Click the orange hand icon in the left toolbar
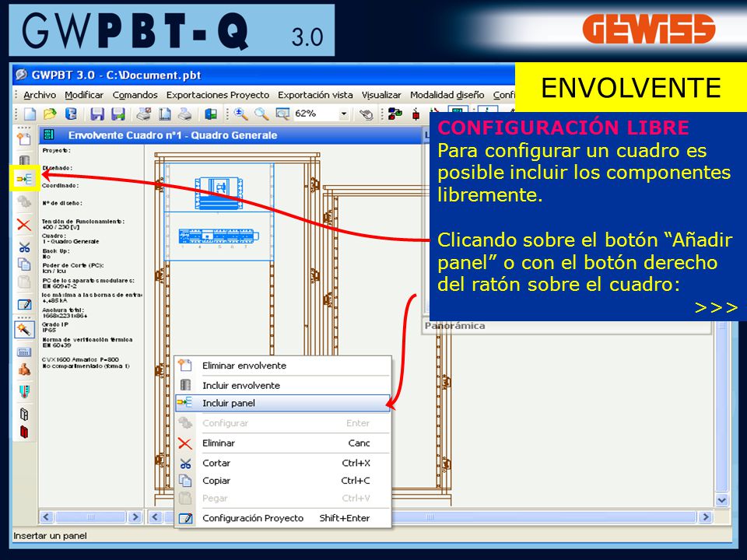Screen dimensions: 747x560 coord(24,369)
